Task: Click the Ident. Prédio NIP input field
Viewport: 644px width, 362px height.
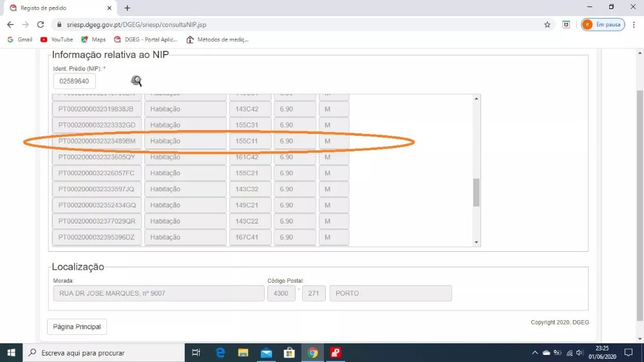Action: [74, 81]
